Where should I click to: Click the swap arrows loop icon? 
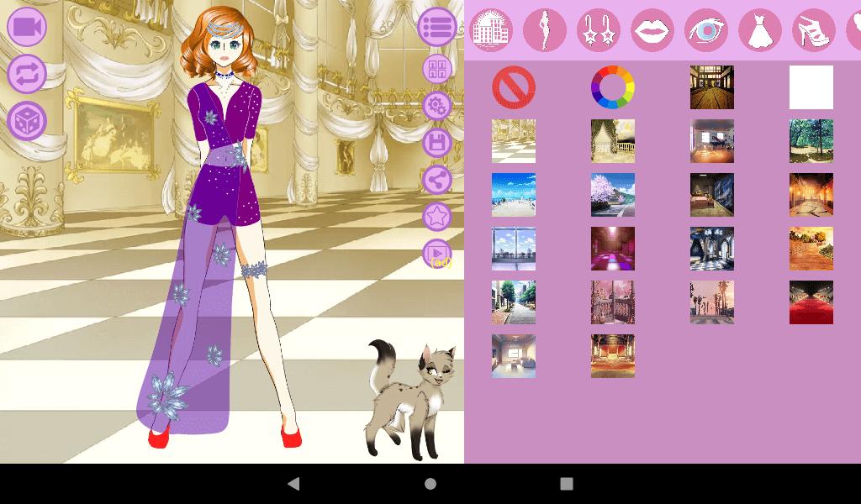[x=27, y=74]
